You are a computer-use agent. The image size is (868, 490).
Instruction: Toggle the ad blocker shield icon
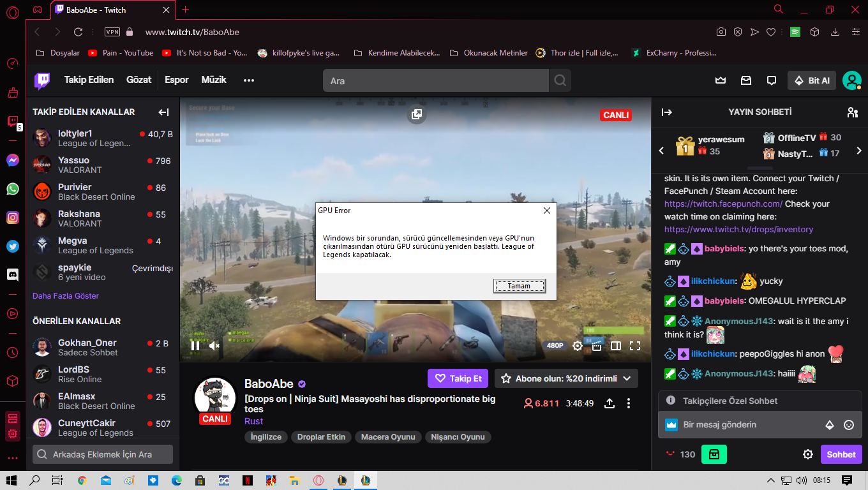click(738, 32)
